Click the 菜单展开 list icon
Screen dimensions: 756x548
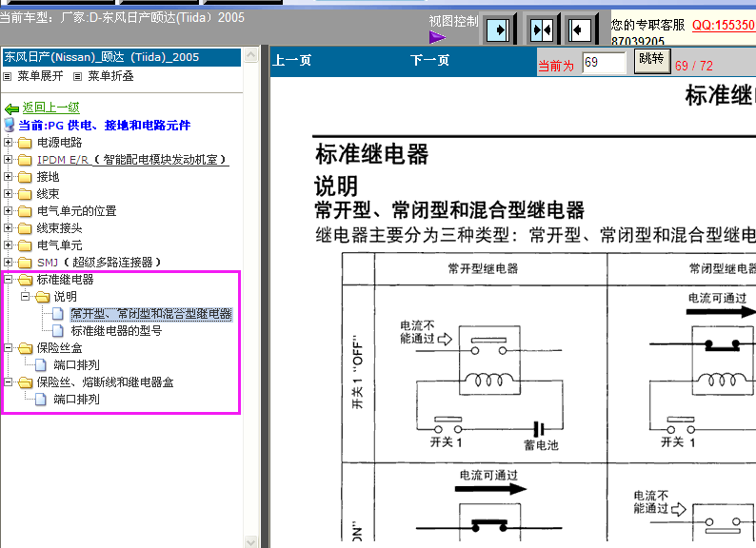(8, 76)
